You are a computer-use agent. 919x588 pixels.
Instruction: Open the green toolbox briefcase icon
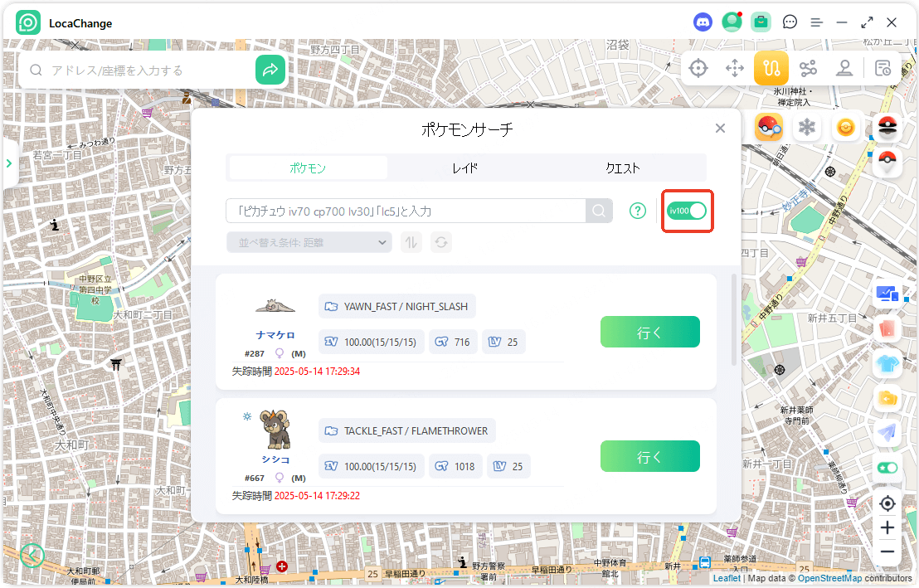pyautogui.click(x=761, y=22)
